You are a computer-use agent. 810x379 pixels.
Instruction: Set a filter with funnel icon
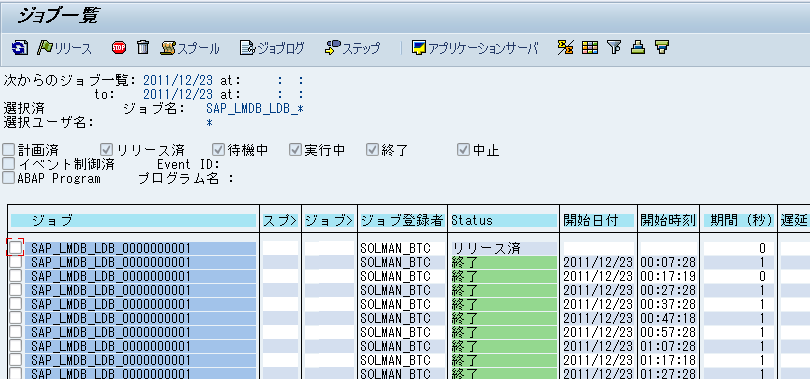point(614,48)
